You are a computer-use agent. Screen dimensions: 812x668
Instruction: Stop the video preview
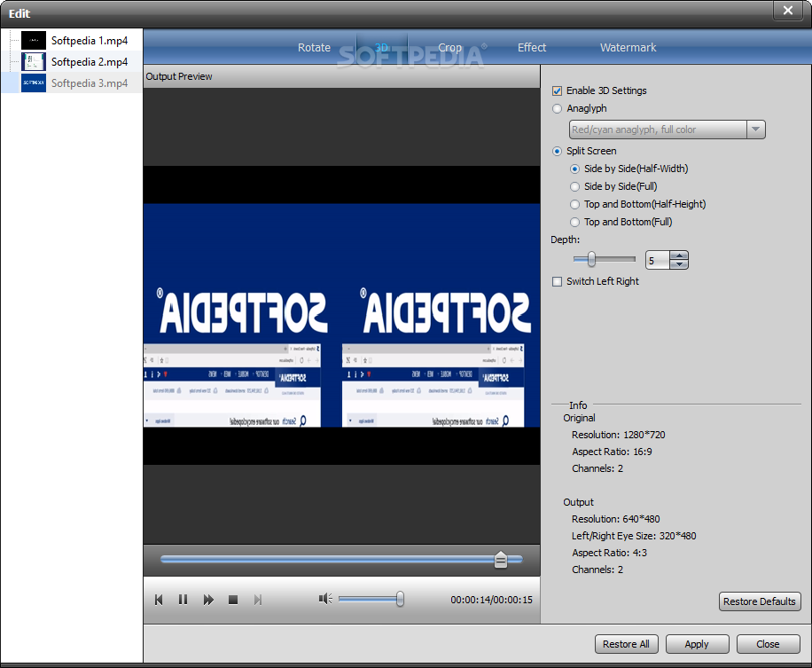233,600
